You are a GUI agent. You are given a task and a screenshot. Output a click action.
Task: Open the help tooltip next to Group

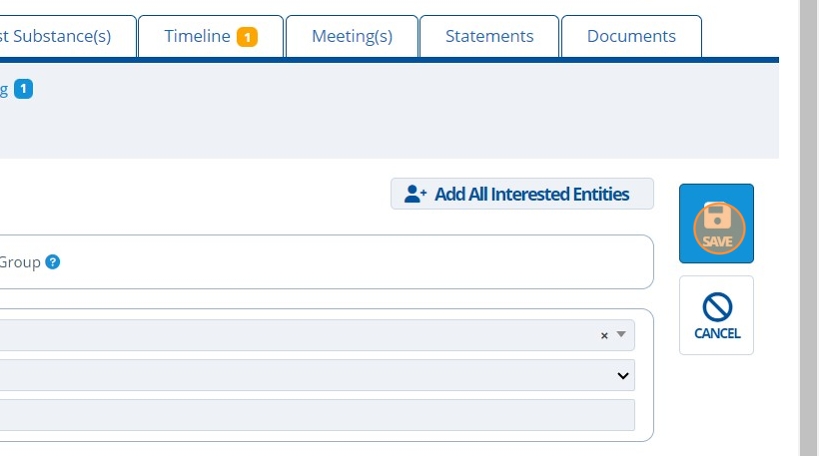[53, 262]
